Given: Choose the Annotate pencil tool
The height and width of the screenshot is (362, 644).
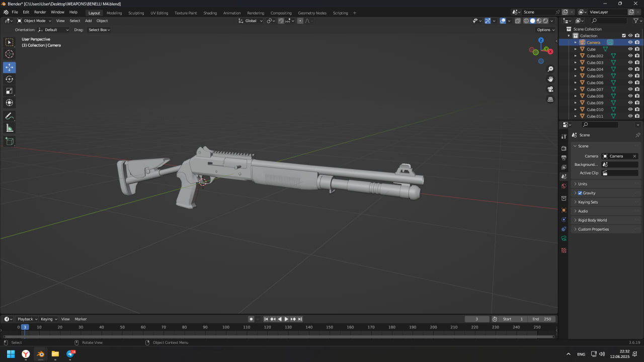Looking at the screenshot, I should click(9, 116).
